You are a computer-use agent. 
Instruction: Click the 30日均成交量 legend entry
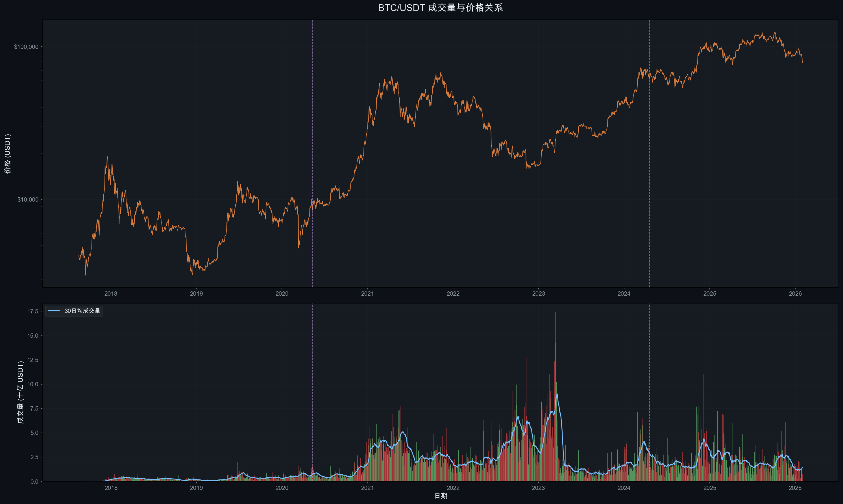(x=82, y=311)
